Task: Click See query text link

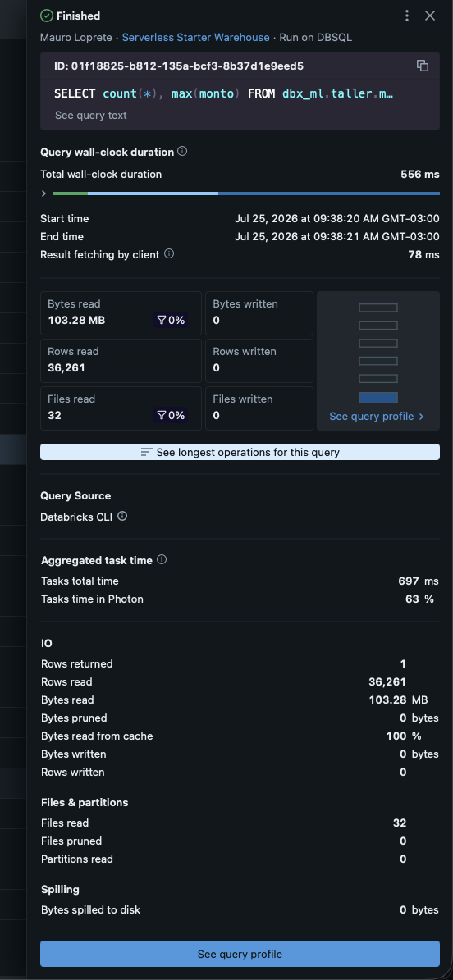Action: pos(91,115)
